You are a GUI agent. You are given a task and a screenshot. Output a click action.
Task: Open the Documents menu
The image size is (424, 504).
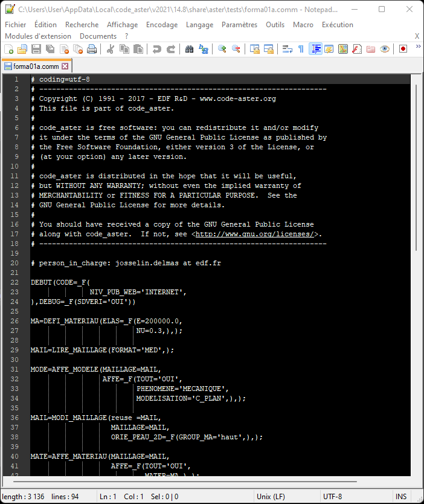pyautogui.click(x=98, y=36)
